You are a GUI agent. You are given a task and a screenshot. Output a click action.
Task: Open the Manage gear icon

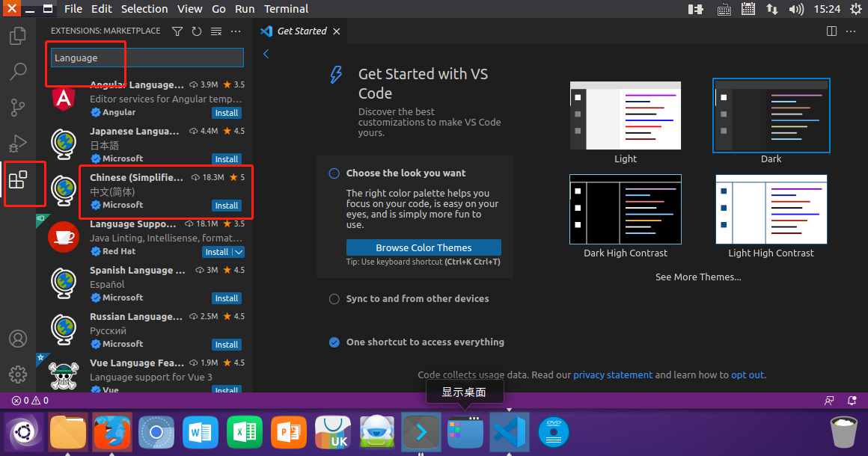tap(18, 375)
